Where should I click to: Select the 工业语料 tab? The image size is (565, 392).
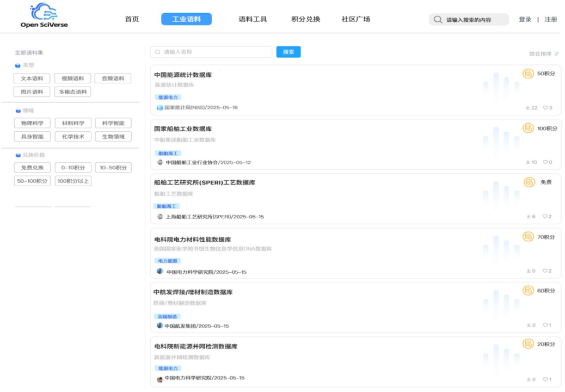(186, 19)
